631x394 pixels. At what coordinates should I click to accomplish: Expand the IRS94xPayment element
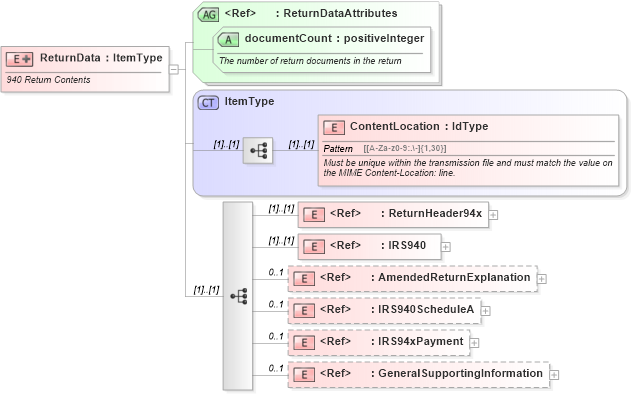[x=474, y=342]
